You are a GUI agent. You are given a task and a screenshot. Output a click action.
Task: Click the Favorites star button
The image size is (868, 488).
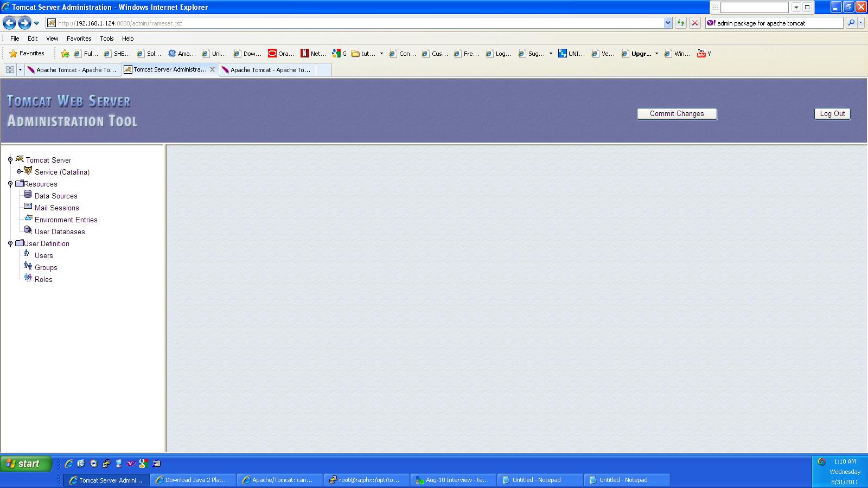27,53
